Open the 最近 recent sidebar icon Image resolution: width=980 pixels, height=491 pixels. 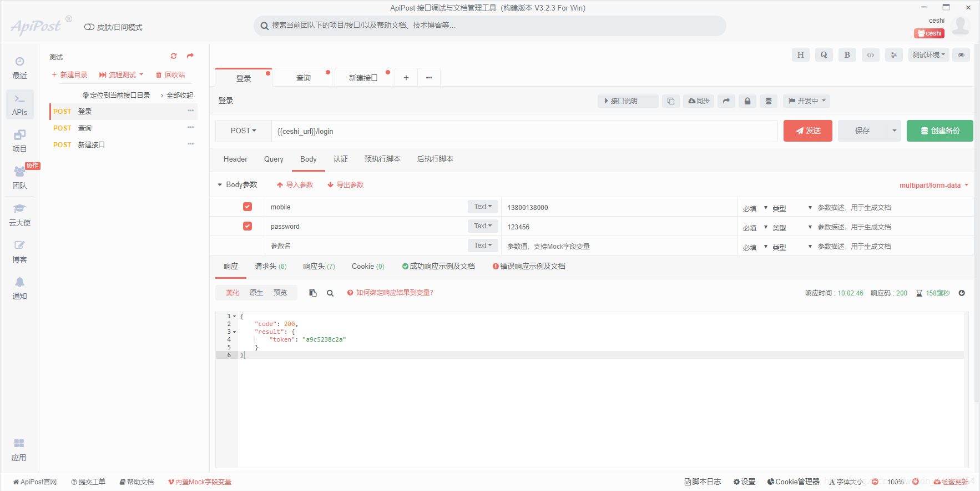click(19, 68)
